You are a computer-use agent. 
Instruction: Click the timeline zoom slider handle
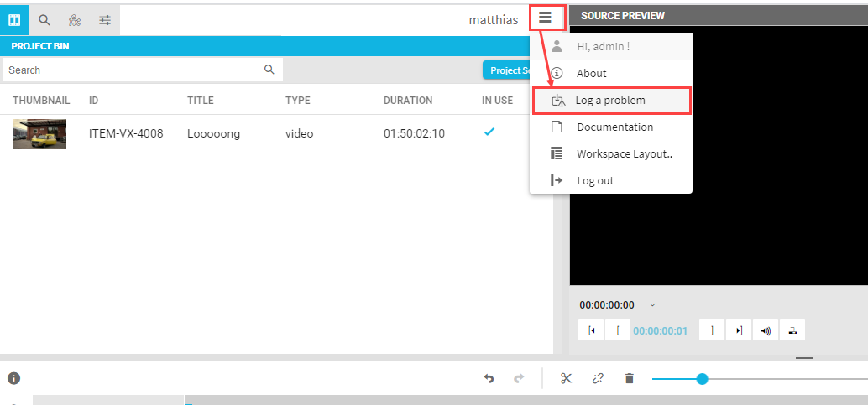702,379
